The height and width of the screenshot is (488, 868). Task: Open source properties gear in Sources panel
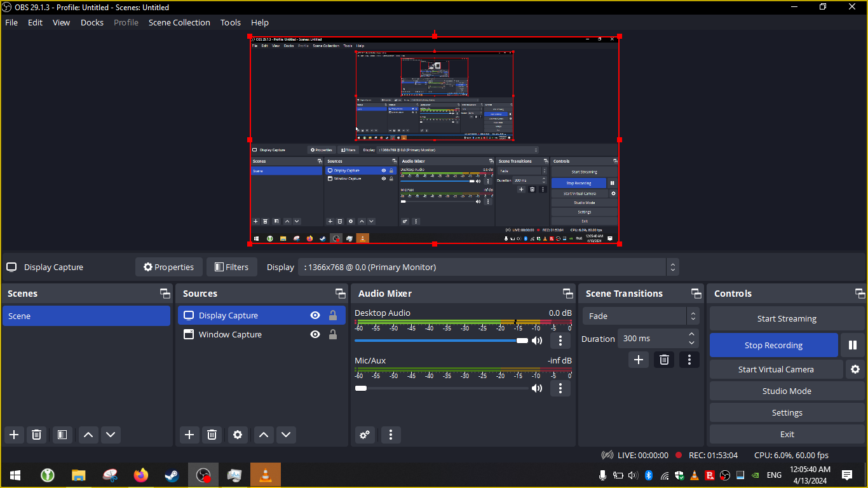tap(238, 435)
